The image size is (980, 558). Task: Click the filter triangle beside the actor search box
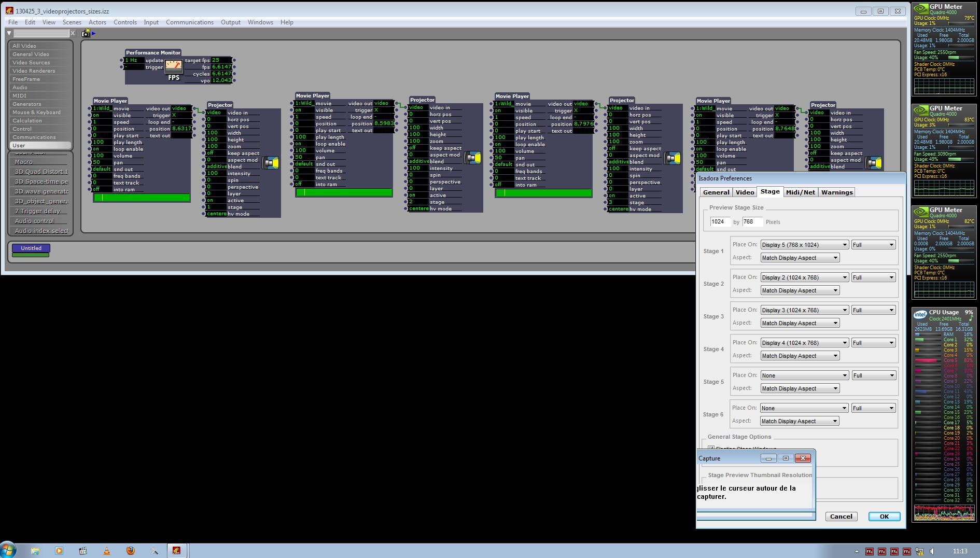9,33
